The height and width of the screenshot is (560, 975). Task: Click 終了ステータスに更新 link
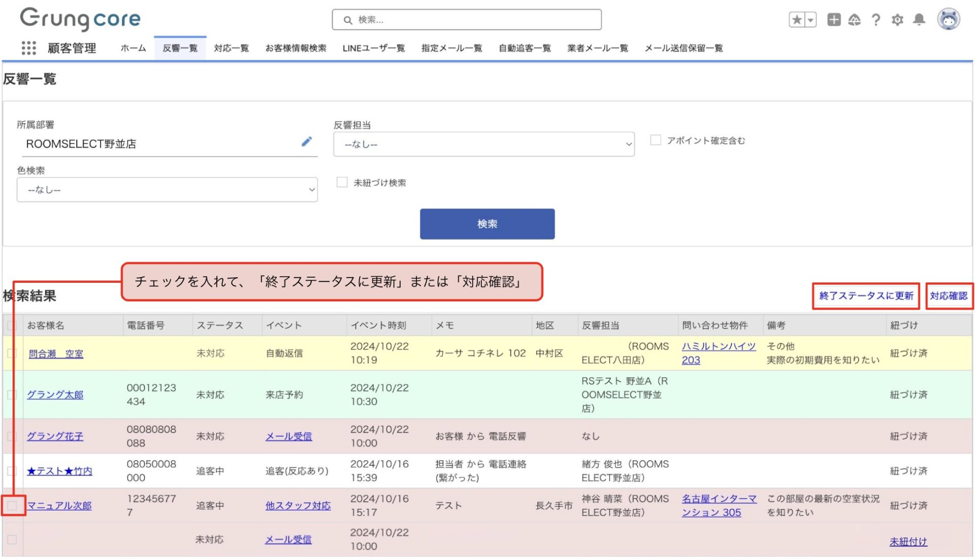coord(866,296)
